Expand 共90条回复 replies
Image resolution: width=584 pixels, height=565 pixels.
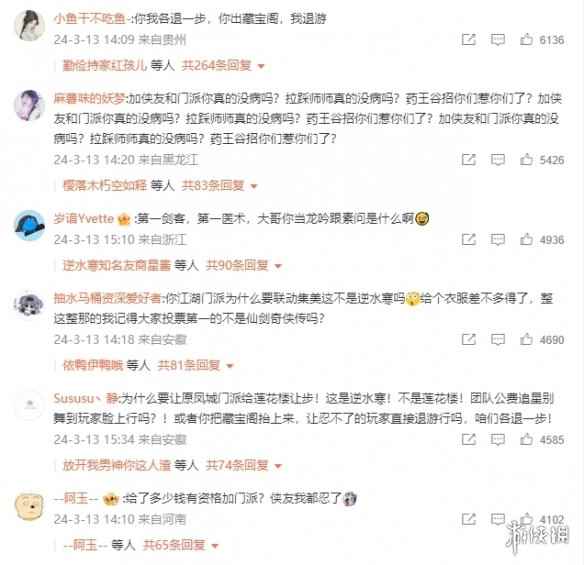pos(244,265)
